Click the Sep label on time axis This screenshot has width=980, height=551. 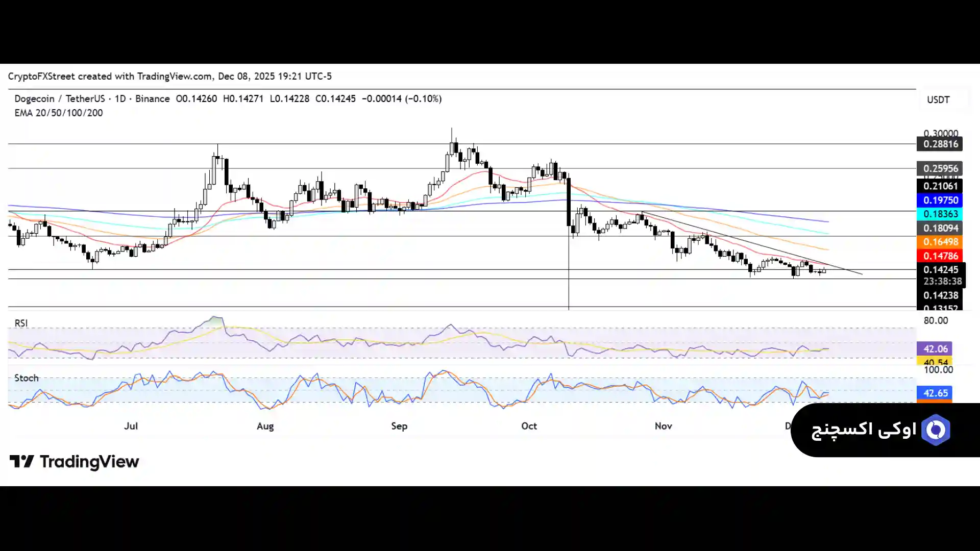click(399, 426)
